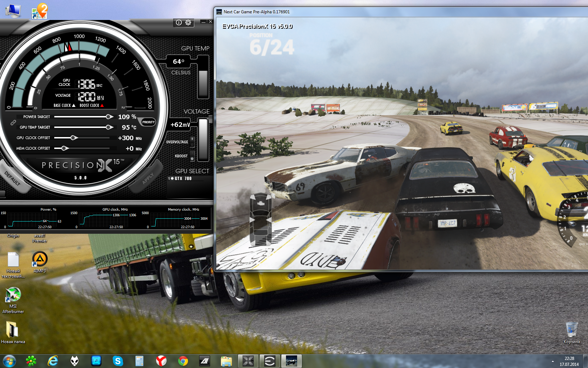
Task: Open Calculator from the taskbar
Action: pyautogui.click(x=140, y=361)
